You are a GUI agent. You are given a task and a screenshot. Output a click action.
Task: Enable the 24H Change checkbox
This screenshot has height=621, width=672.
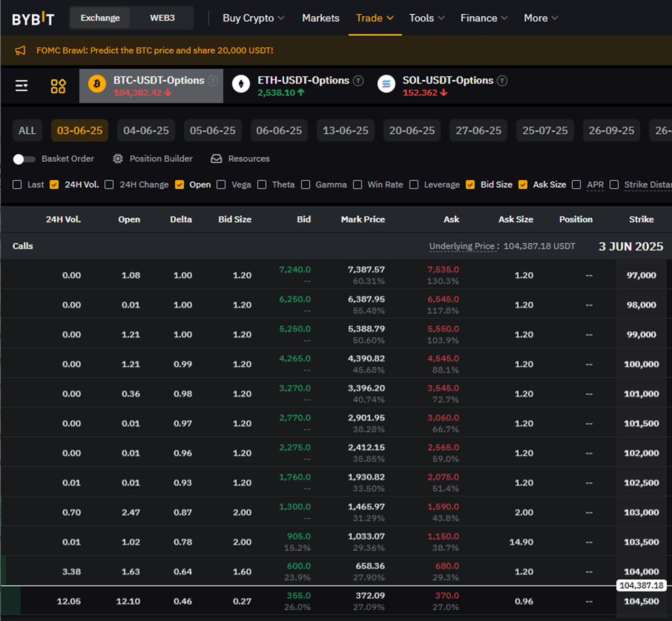[x=109, y=185]
